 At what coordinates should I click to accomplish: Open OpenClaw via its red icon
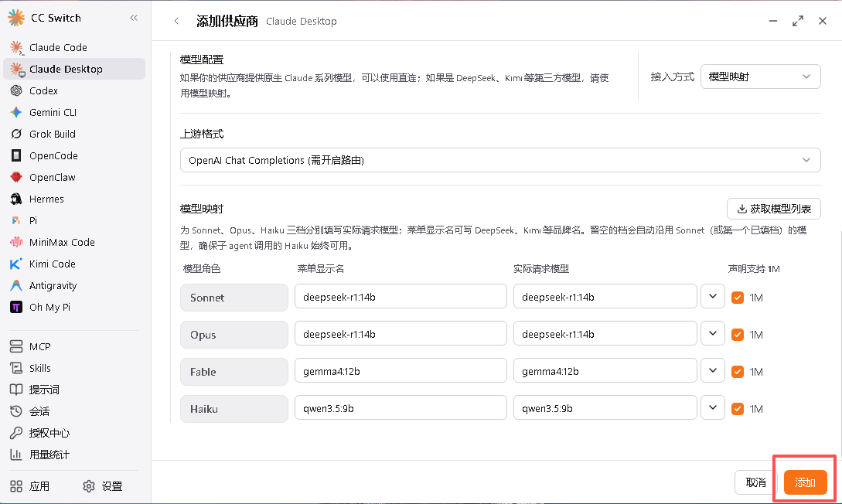tap(16, 177)
